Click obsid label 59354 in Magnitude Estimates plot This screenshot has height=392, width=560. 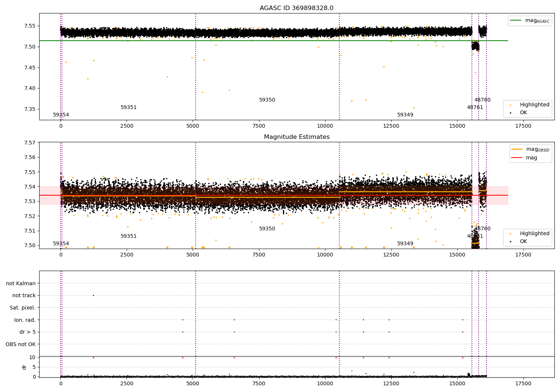tap(61, 244)
